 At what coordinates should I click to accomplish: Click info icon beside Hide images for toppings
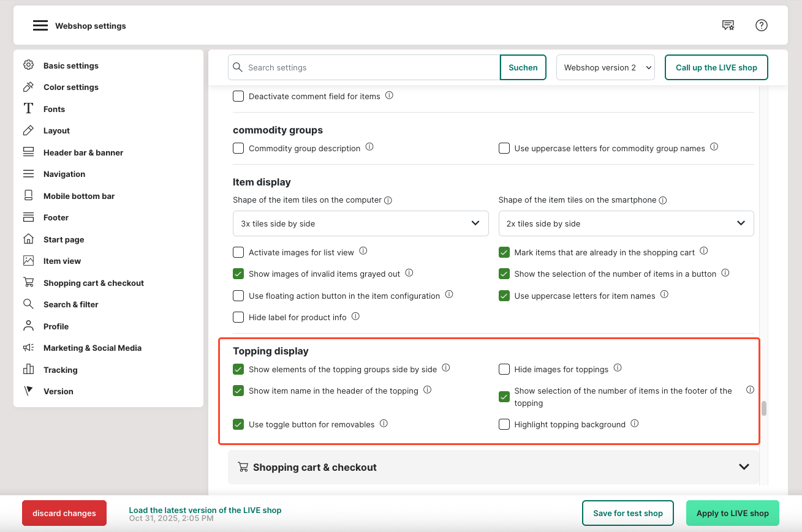click(618, 368)
